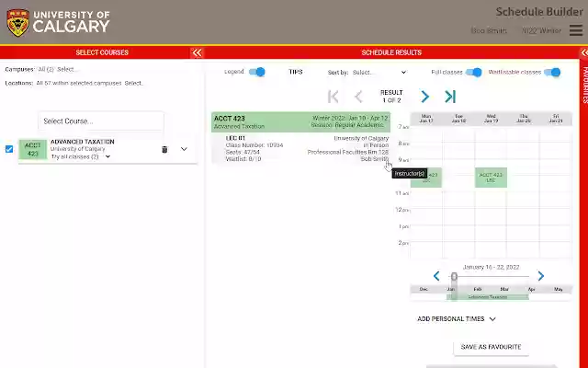This screenshot has height=368, width=588.
Task: Click Monday ACCT 423 LEC calendar block
Action: (426, 178)
